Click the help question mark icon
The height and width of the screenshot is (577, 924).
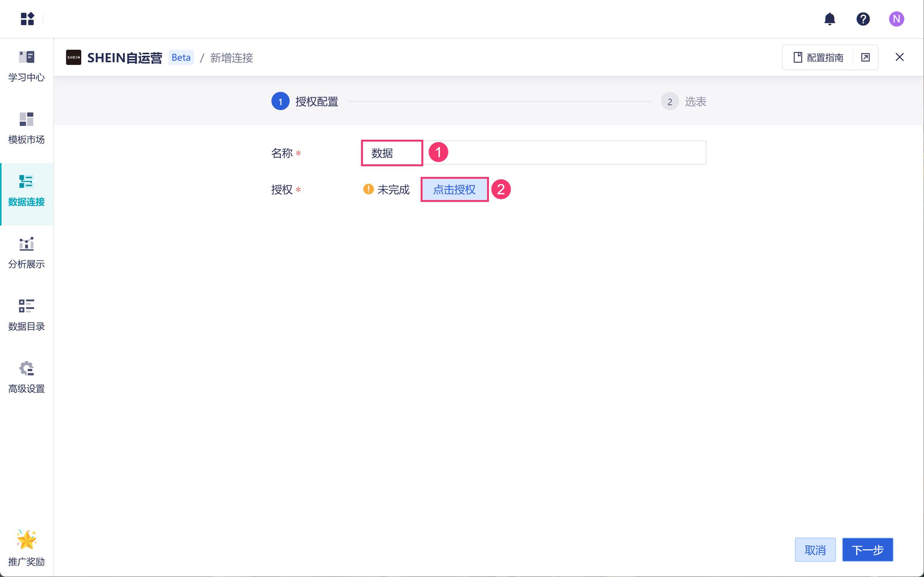point(863,19)
